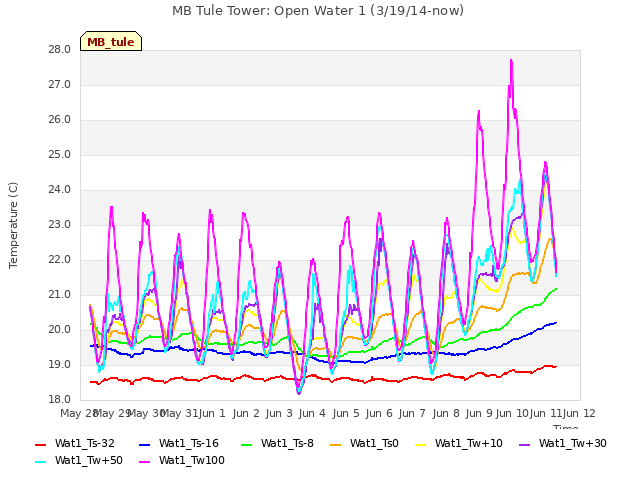Click the Jun 6 x-axis date label

coord(380,413)
